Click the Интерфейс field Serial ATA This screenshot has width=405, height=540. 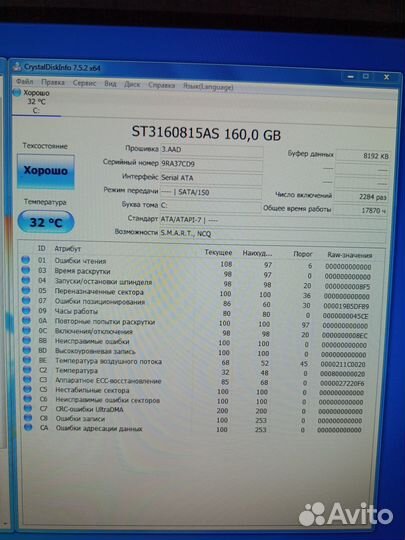(211, 178)
